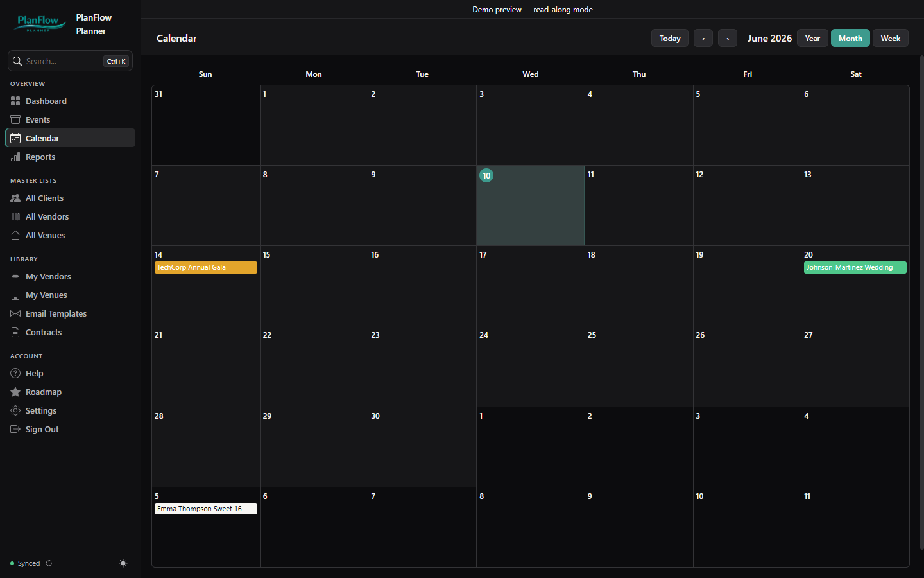This screenshot has height=578, width=924.
Task: Go to previous month arrow
Action: 703,38
